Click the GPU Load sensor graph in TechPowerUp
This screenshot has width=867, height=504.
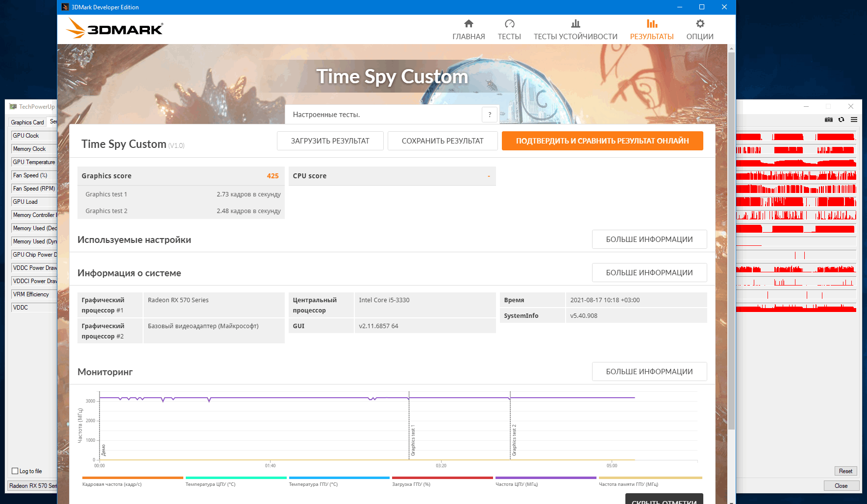[796, 201]
